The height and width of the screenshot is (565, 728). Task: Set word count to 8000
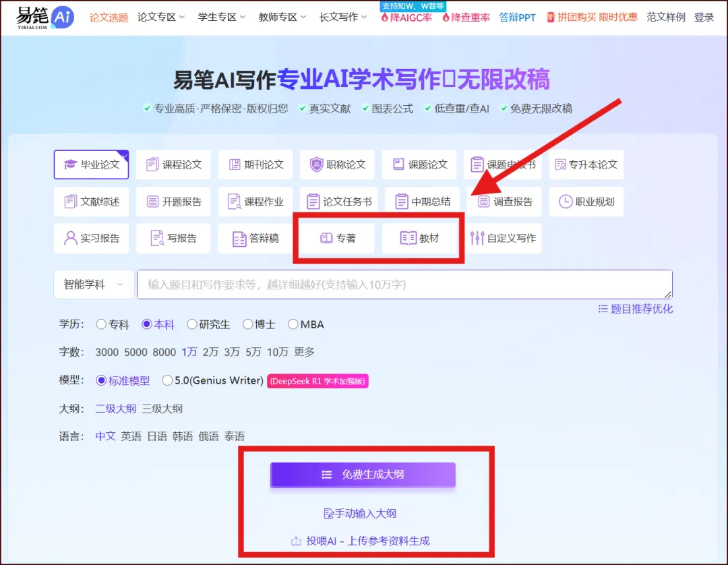[164, 352]
